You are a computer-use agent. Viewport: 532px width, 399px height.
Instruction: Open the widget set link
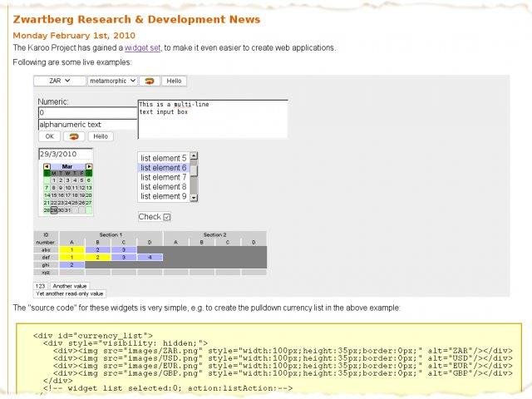tap(142, 48)
